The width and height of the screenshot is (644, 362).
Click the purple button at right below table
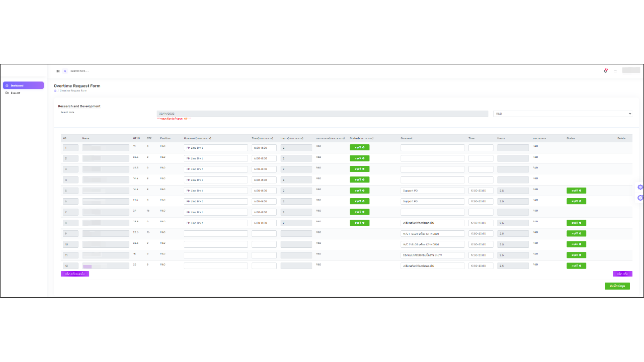[x=622, y=274]
